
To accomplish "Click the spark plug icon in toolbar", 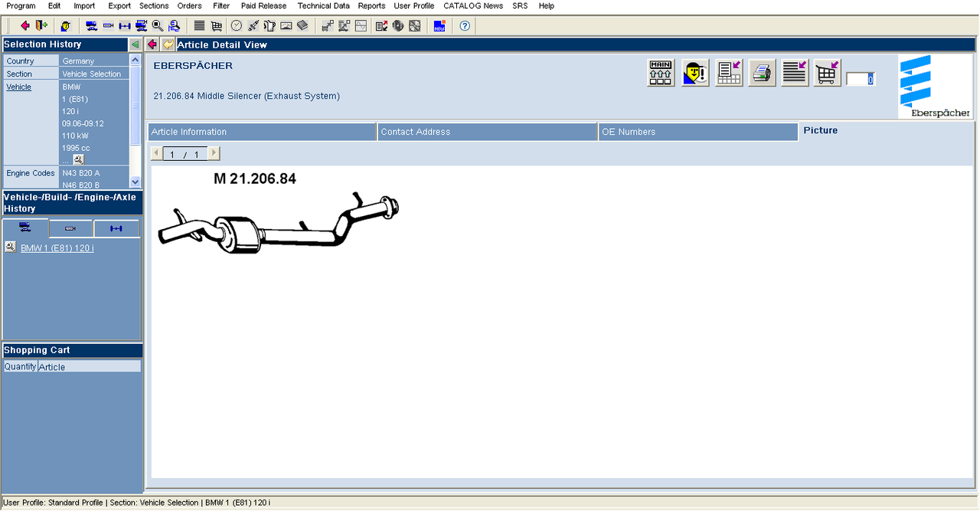I will [253, 25].
